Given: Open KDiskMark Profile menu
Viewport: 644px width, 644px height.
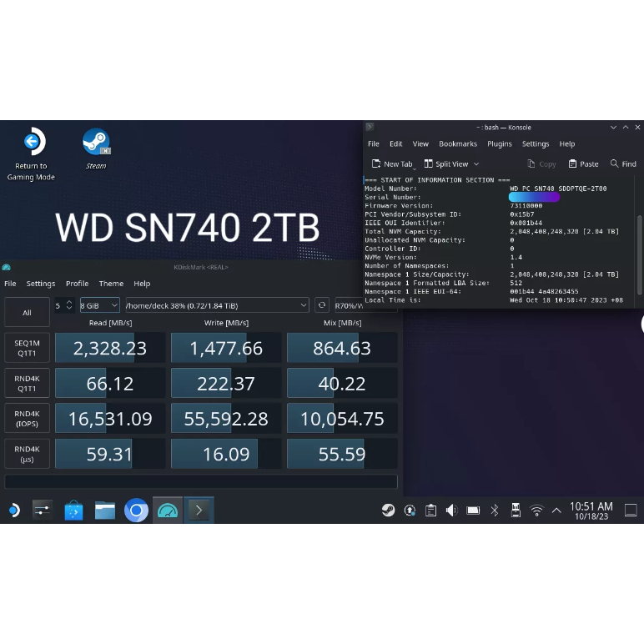Looking at the screenshot, I should coord(78,284).
